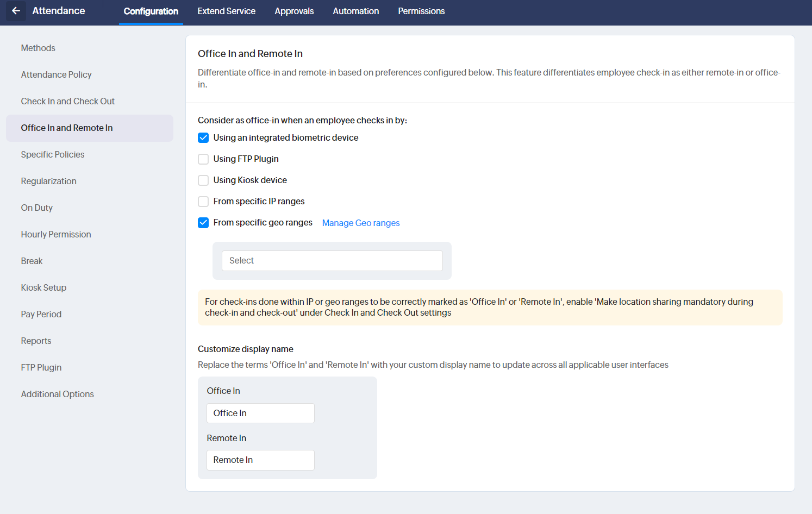The height and width of the screenshot is (514, 812).
Task: Open the Approvals tab
Action: [294, 11]
